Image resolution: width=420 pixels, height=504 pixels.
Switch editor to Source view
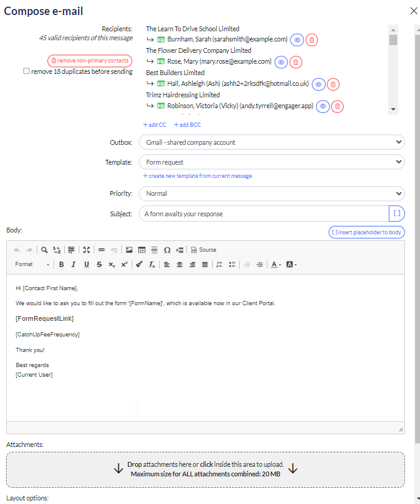point(204,250)
